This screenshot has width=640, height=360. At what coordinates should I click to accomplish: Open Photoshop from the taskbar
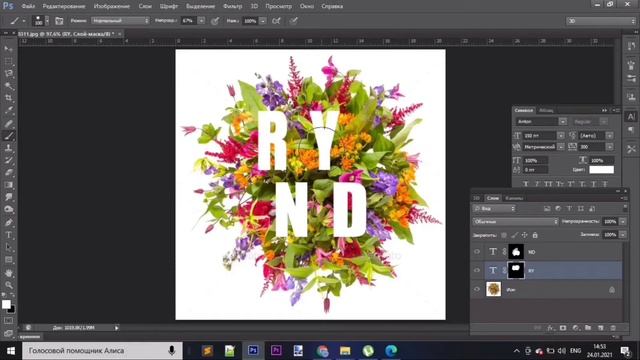click(253, 351)
